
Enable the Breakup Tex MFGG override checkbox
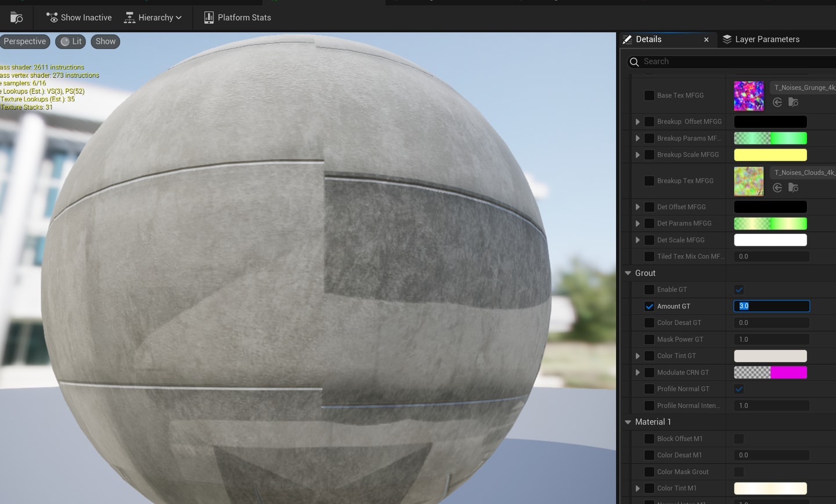[x=649, y=181]
